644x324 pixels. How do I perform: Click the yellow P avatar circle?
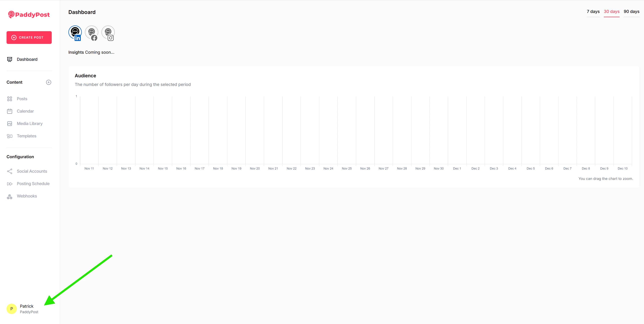(12, 309)
